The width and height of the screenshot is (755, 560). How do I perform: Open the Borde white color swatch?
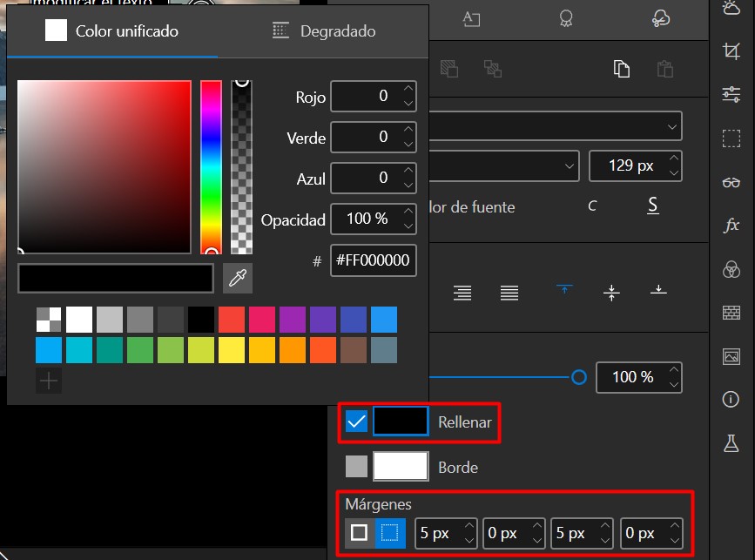pos(401,466)
